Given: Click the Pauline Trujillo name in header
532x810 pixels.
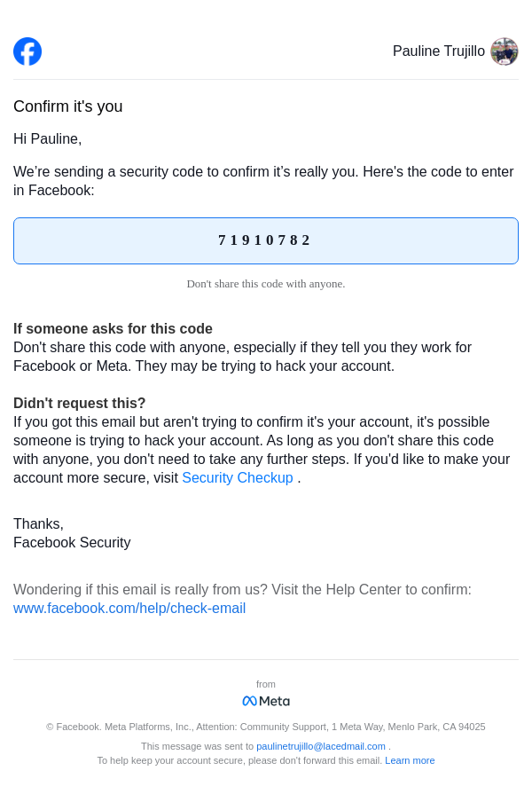Looking at the screenshot, I should 439,51.
